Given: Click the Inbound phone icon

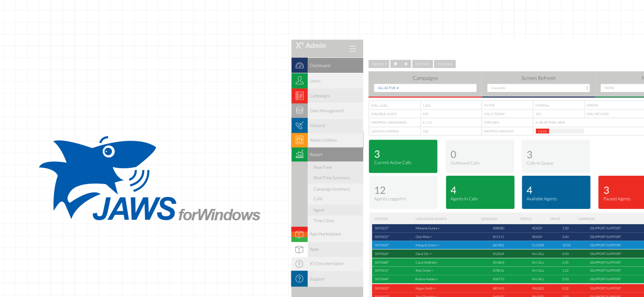Looking at the screenshot, I should click(299, 125).
